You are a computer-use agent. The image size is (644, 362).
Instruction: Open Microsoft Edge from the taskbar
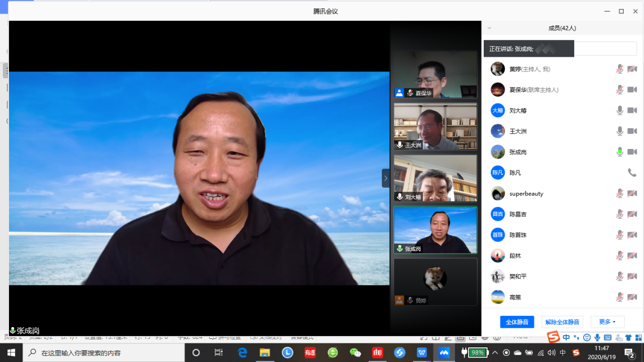(242, 352)
